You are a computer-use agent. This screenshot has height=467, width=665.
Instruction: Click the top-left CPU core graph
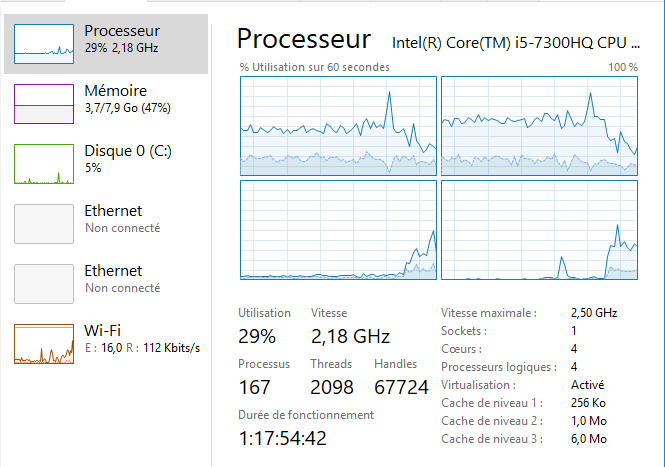click(338, 126)
